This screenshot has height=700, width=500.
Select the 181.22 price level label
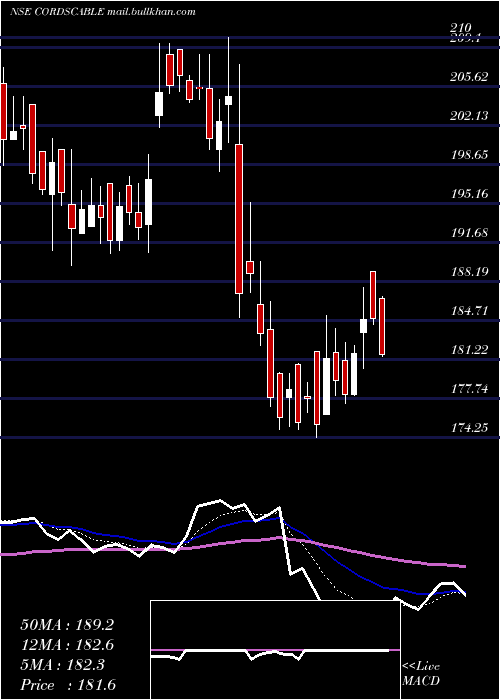point(469,349)
